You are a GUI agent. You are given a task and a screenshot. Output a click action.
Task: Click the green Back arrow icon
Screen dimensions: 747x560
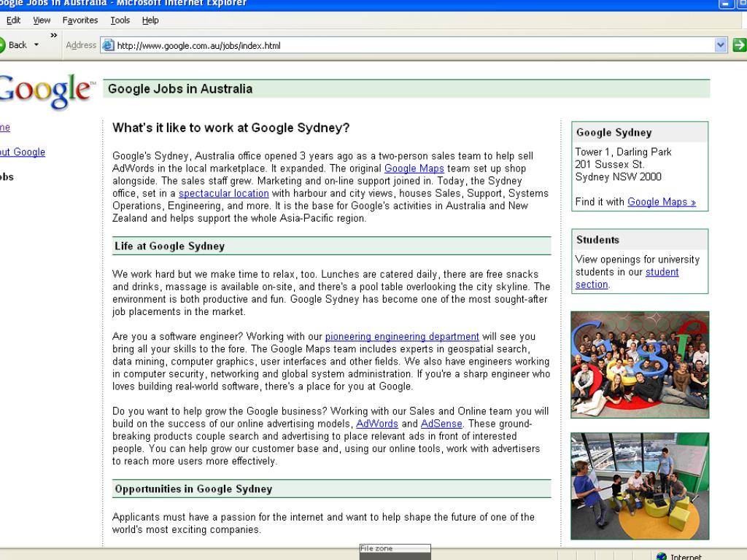[2, 45]
